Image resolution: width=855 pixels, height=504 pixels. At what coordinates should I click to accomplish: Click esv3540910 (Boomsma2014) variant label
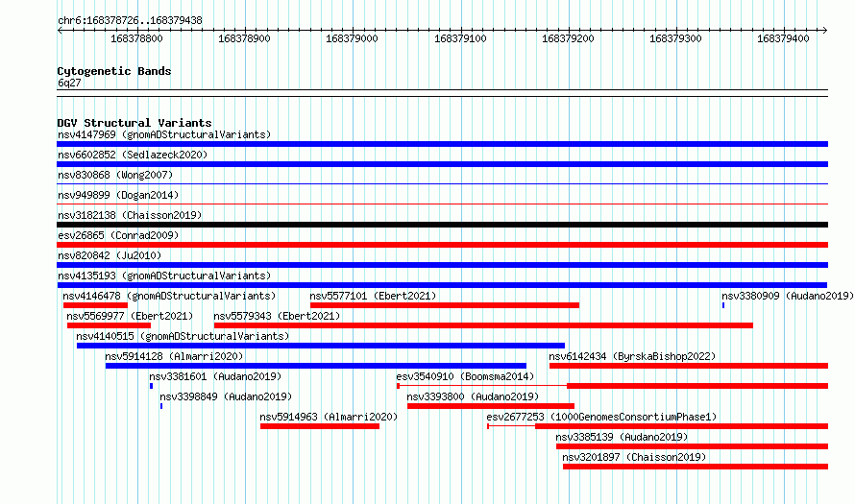pos(465,376)
